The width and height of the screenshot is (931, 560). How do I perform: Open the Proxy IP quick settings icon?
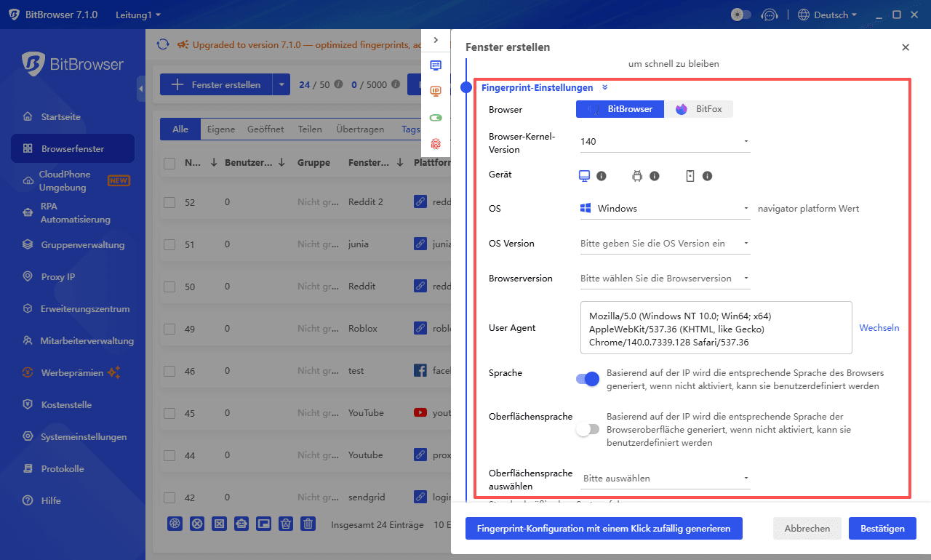coord(436,91)
